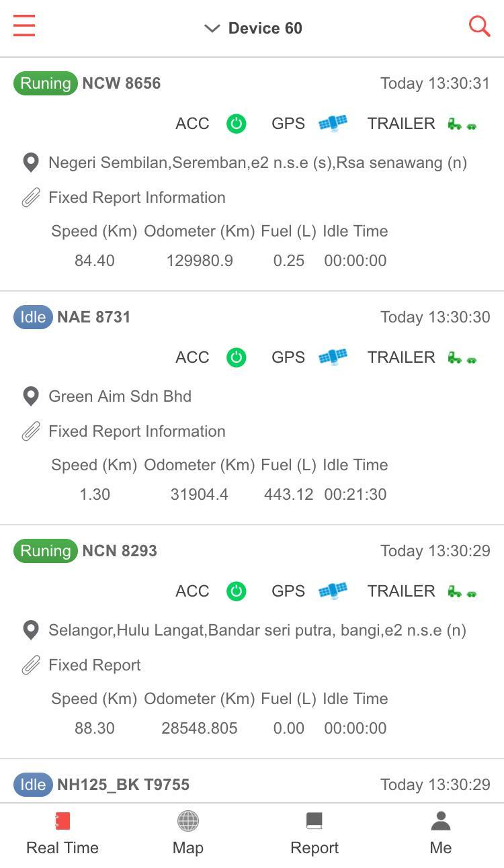
Task: Click ACC power icon for NCN 8293
Action: [236, 591]
